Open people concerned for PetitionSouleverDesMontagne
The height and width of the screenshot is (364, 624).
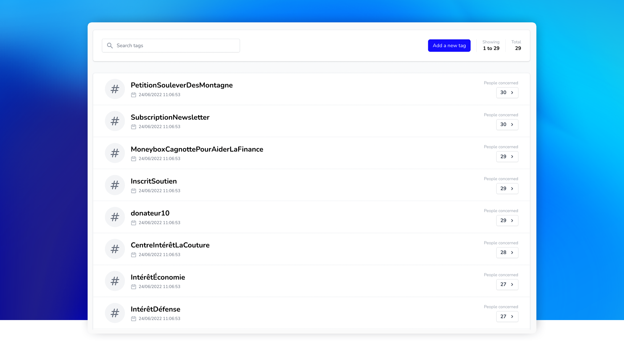pos(507,93)
